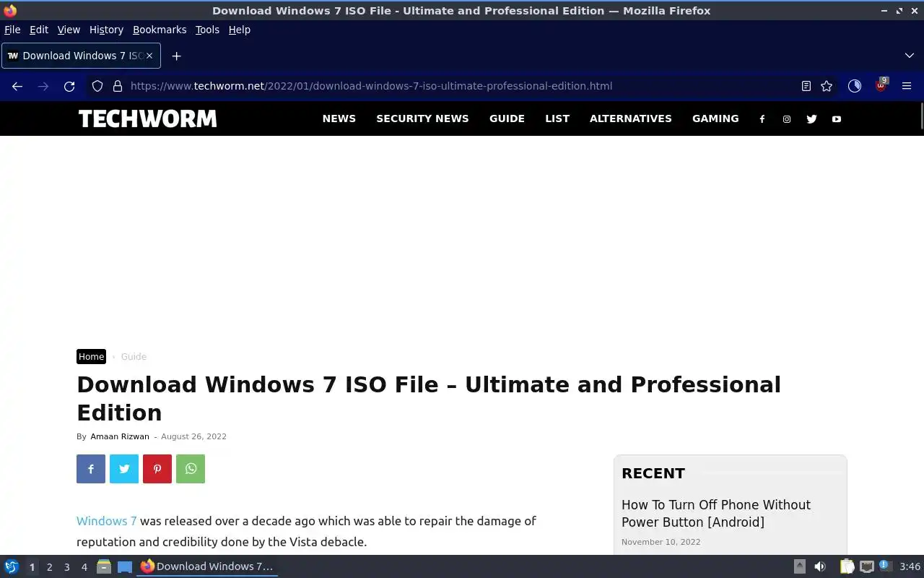Reload the current page

click(x=69, y=86)
